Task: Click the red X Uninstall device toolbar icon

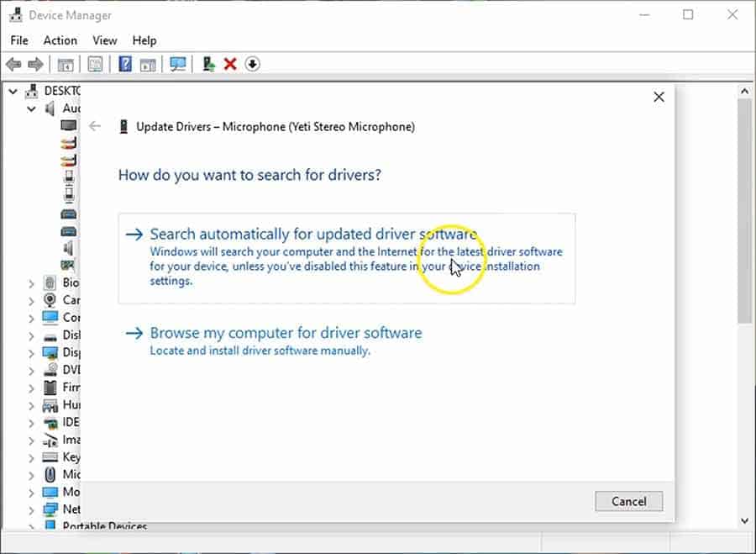Action: [230, 64]
